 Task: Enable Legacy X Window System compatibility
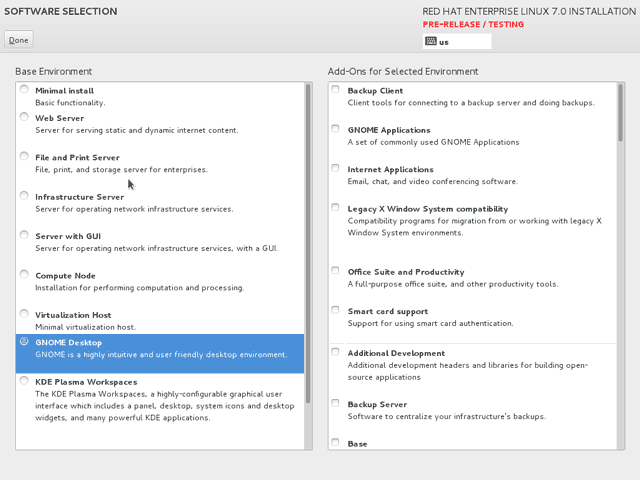[335, 207]
